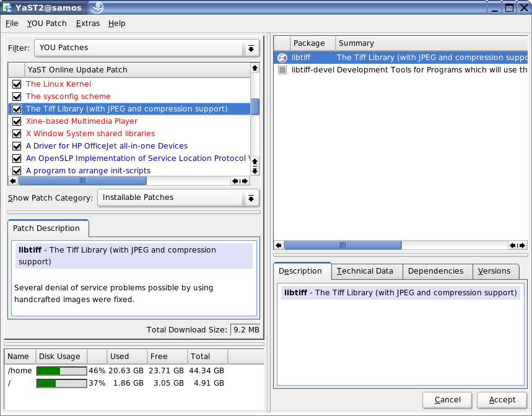Click the /home partition name
532x416 pixels.
tap(20, 371)
